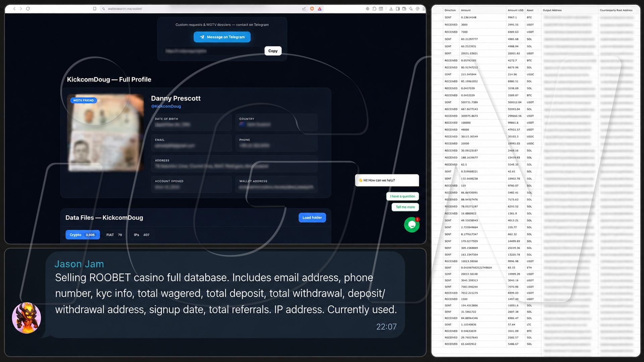644x362 pixels.
Task: Click the first extension icon in the browser toolbar
Action: tap(368, 9)
